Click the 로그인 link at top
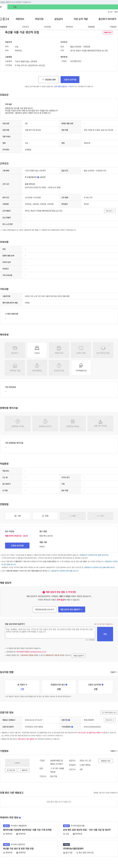The height and width of the screenshot is (868, 118). (x=110, y=12)
